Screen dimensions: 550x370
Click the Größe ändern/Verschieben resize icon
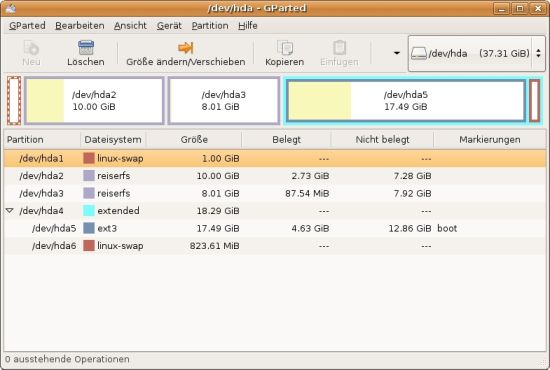(x=186, y=48)
